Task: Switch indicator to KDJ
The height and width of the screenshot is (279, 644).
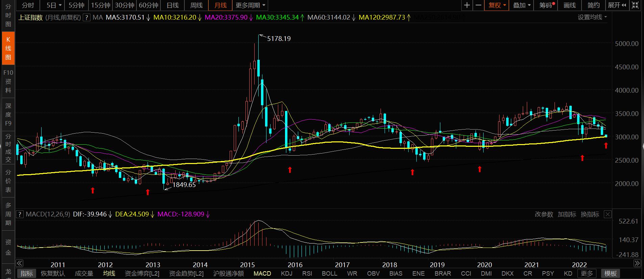Action: (286, 273)
